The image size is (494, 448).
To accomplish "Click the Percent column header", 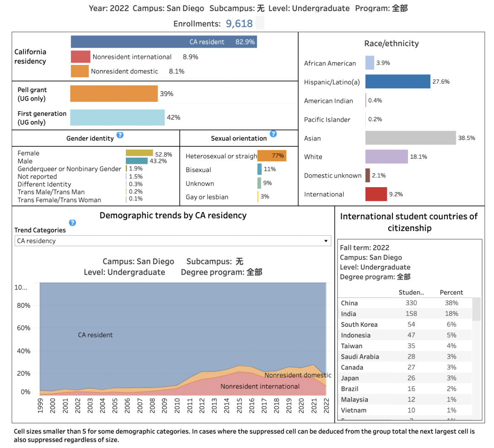I will tap(451, 292).
